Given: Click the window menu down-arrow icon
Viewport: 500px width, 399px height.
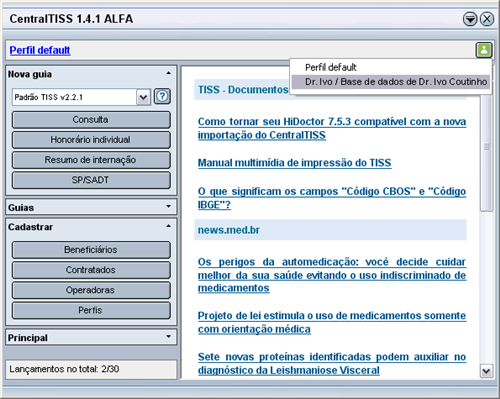Looking at the screenshot, I should (x=470, y=19).
